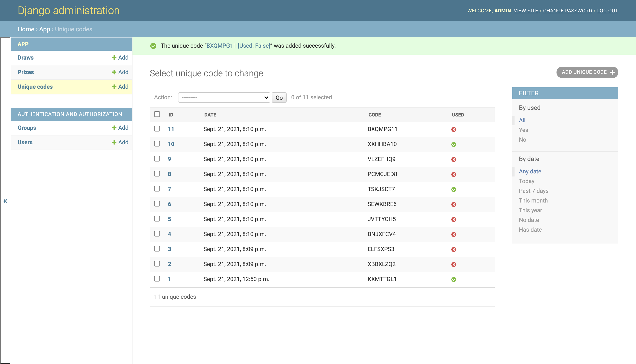
Task: Click the Go button next to Action
Action: 279,98
